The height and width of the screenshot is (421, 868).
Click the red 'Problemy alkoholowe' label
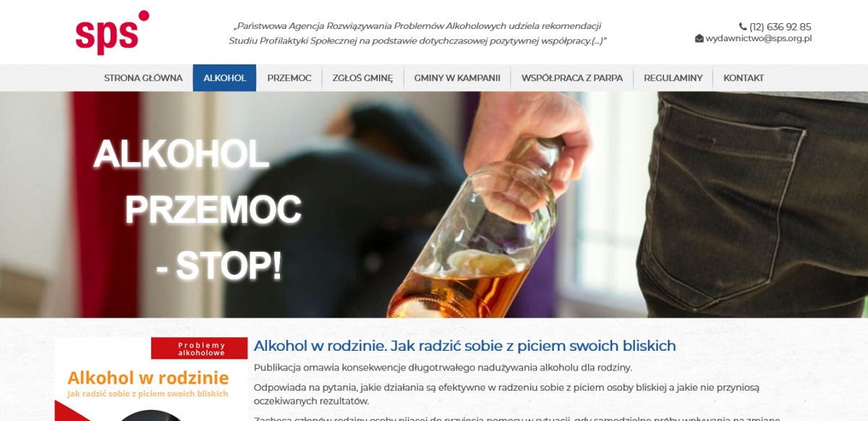tap(200, 349)
